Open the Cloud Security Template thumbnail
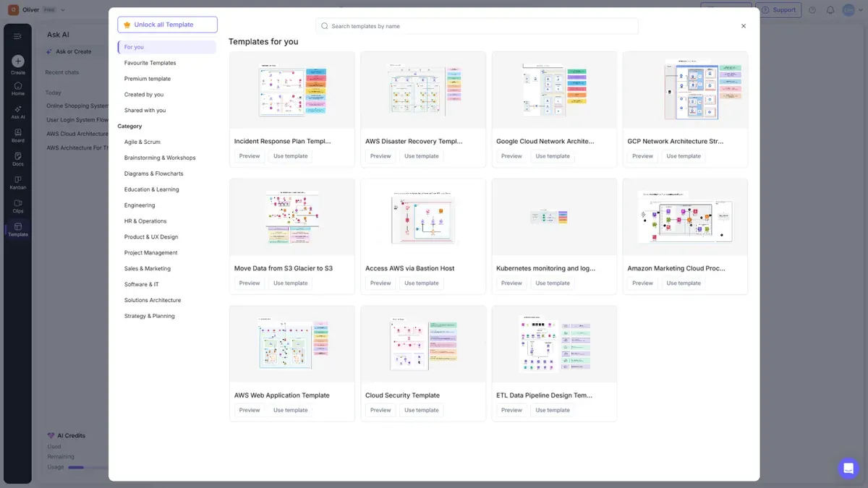 pyautogui.click(x=423, y=344)
